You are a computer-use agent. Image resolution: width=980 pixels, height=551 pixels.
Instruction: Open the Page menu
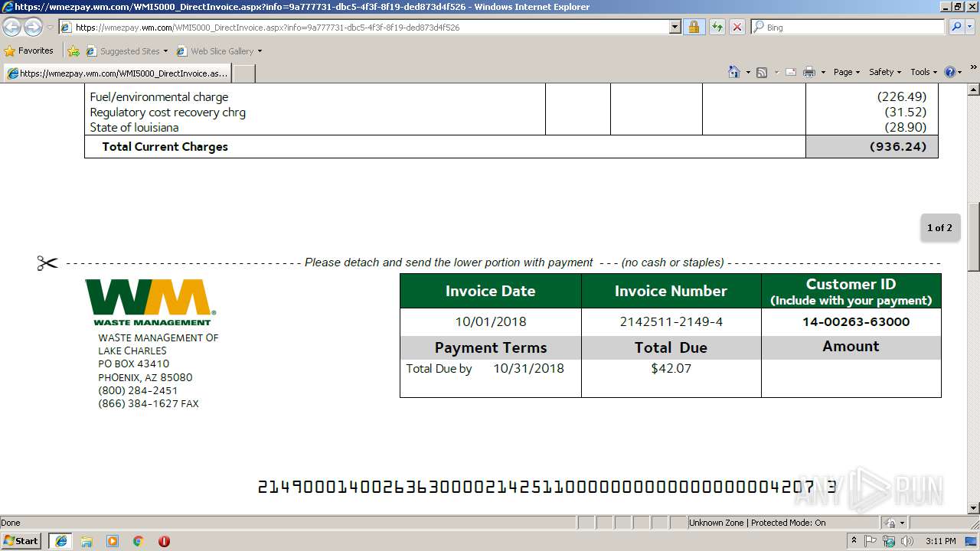[x=847, y=72]
